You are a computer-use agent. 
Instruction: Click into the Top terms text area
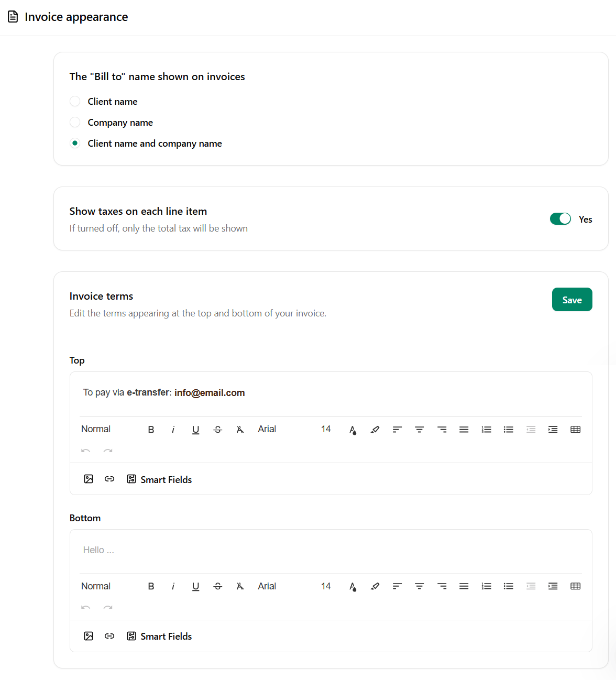pos(331,393)
